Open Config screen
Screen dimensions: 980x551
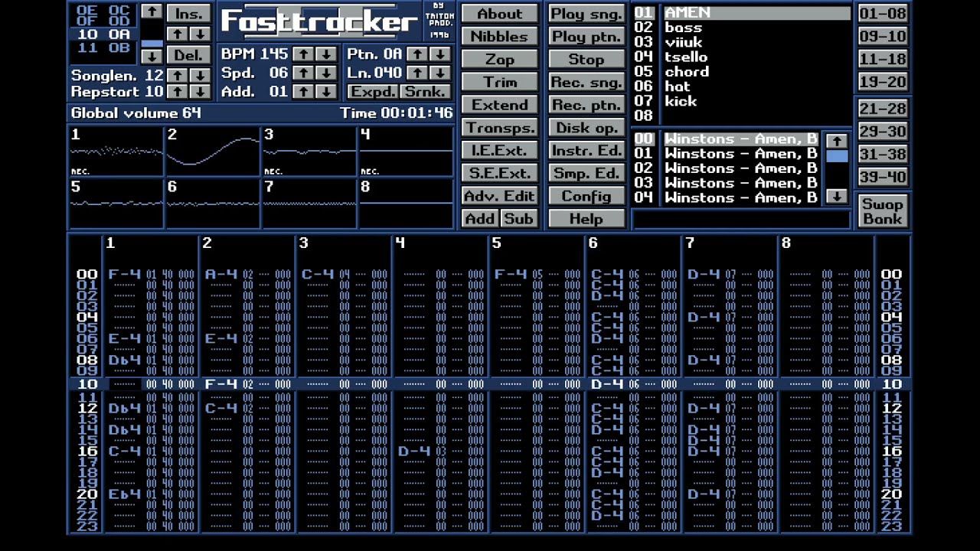coord(586,196)
